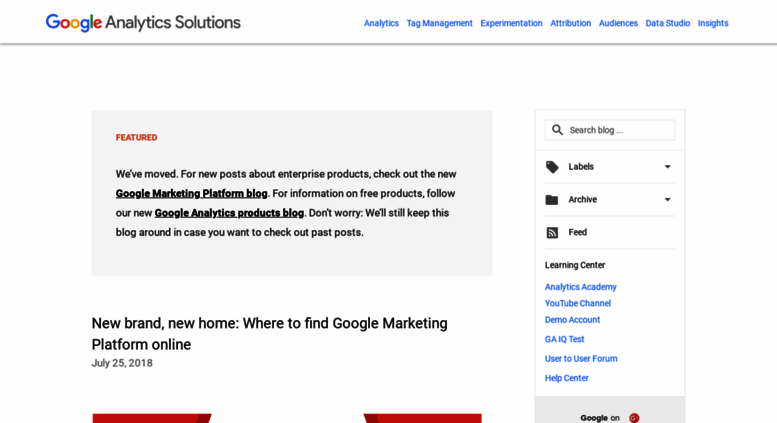Image resolution: width=777 pixels, height=423 pixels.
Task: Click the Google Analytics Solutions logo
Action: click(x=143, y=22)
